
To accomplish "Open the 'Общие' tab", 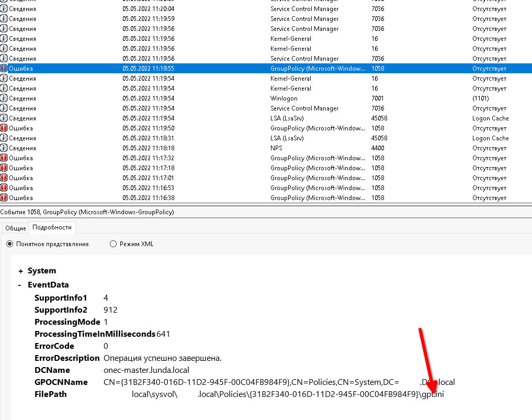I will pyautogui.click(x=16, y=228).
